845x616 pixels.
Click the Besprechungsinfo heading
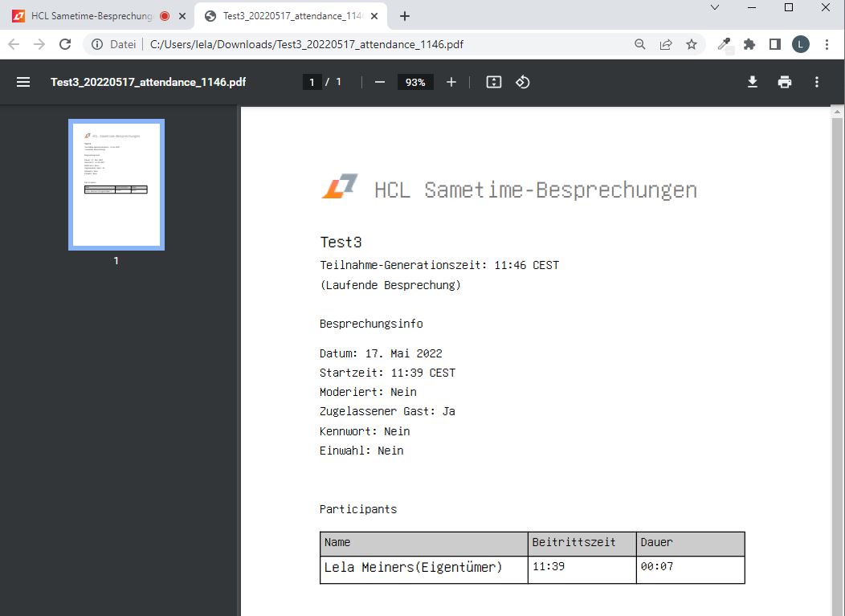tap(371, 324)
